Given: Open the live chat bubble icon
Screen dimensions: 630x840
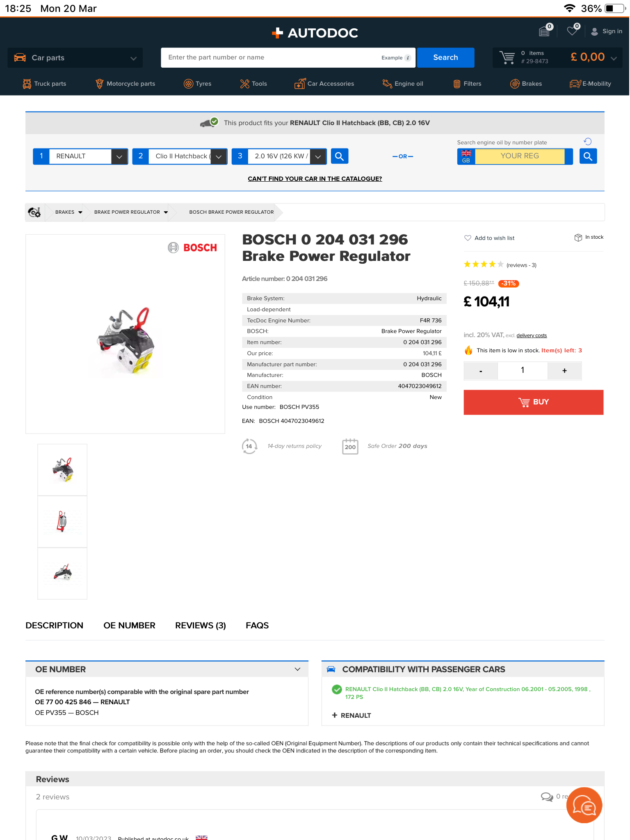Looking at the screenshot, I should point(584,805).
